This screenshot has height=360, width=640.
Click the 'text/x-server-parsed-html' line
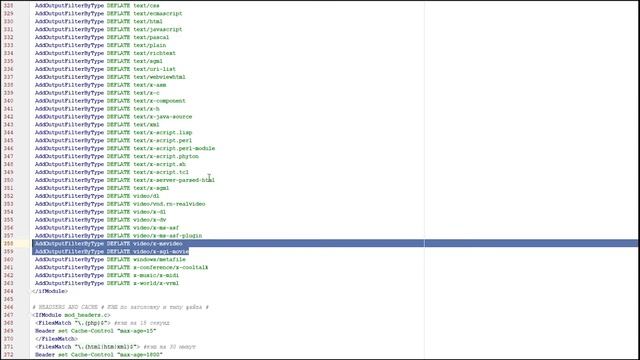pos(125,180)
